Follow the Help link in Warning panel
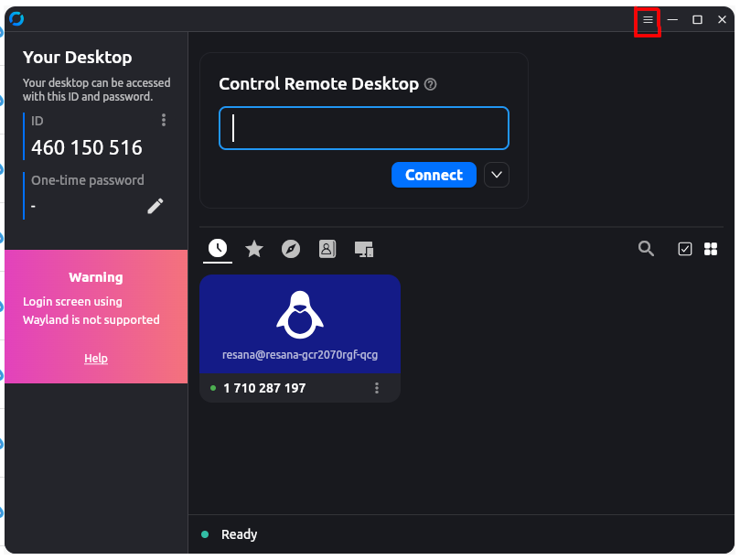This screenshot has height=560, width=740. click(x=96, y=359)
